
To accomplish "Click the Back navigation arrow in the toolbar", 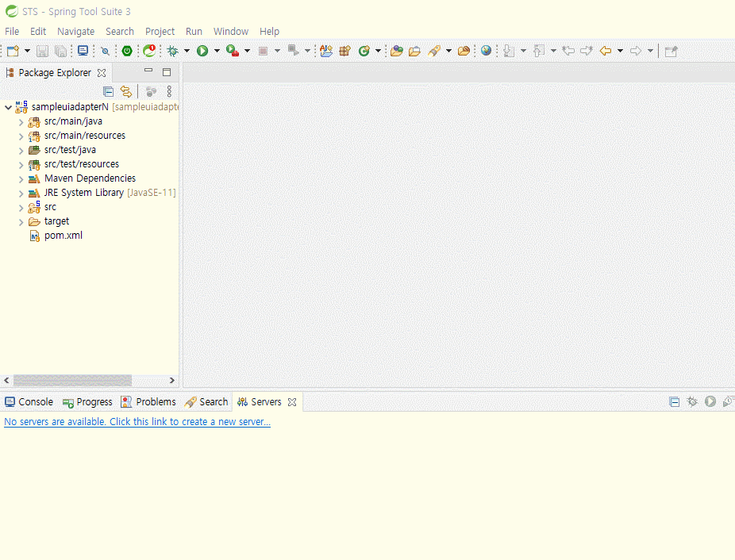I will tap(606, 51).
